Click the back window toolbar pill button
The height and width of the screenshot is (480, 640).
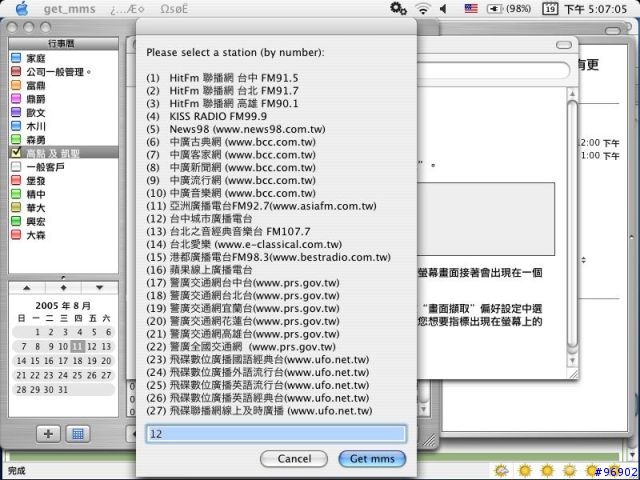click(x=613, y=31)
